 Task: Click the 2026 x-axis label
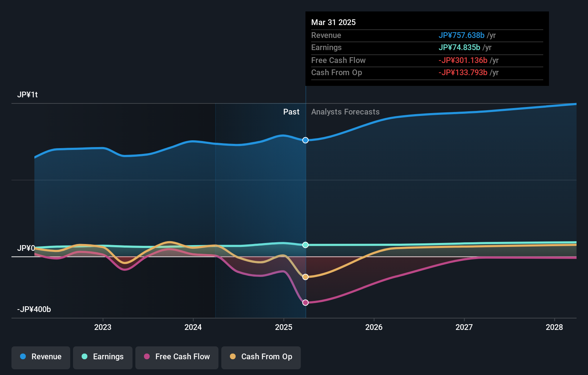point(374,327)
